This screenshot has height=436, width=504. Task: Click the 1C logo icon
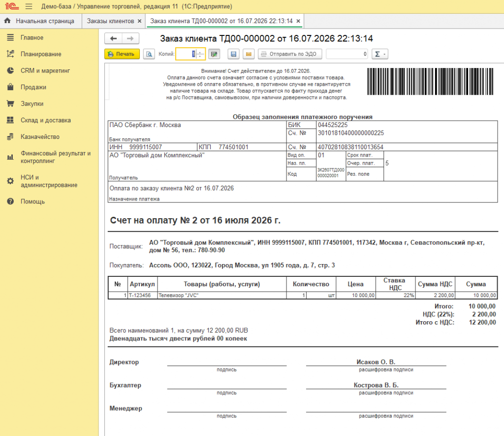(12, 6)
